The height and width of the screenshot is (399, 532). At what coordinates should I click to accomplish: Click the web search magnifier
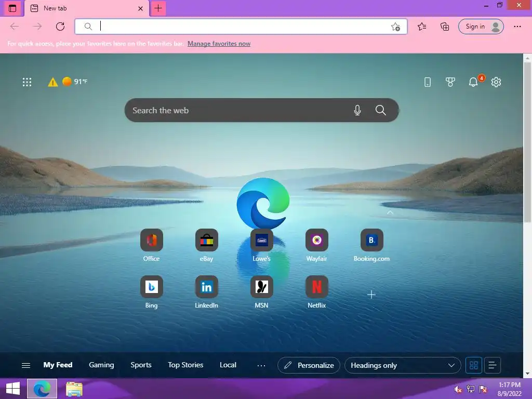coord(381,110)
